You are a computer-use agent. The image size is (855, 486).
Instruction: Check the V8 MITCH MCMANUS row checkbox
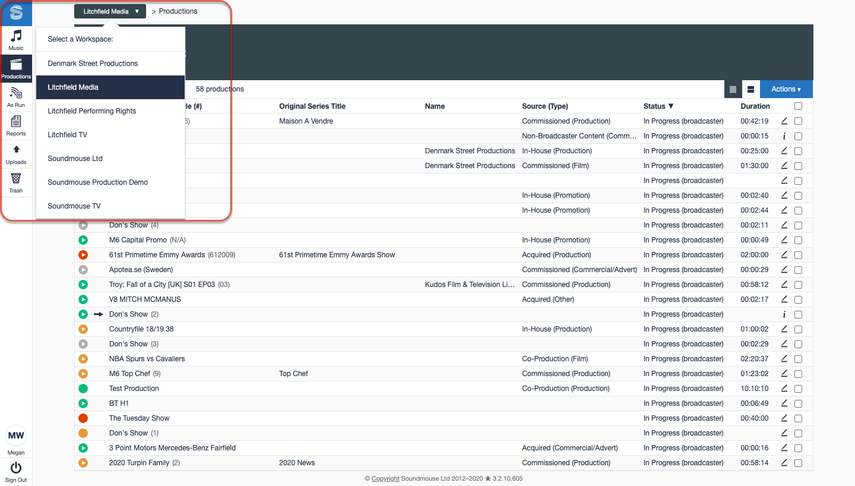pyautogui.click(x=798, y=299)
